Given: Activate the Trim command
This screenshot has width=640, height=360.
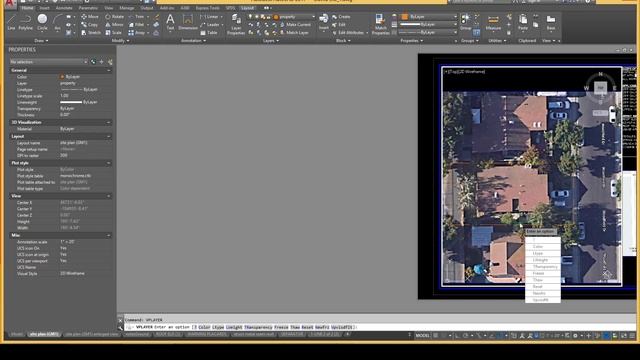Looking at the screenshot, I should 136,17.
